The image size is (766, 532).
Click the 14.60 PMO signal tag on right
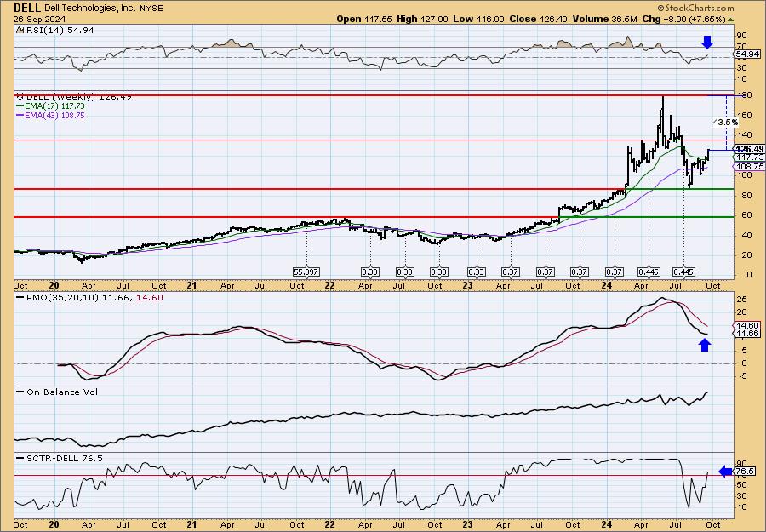pos(749,325)
